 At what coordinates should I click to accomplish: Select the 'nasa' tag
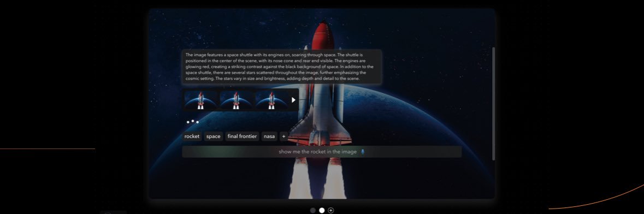coord(269,136)
